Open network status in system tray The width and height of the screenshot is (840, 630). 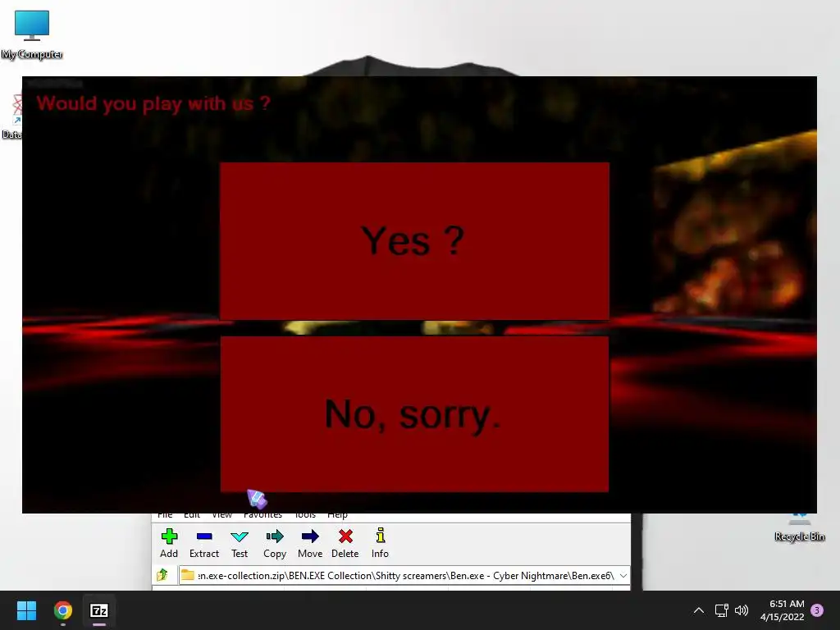pyautogui.click(x=721, y=610)
